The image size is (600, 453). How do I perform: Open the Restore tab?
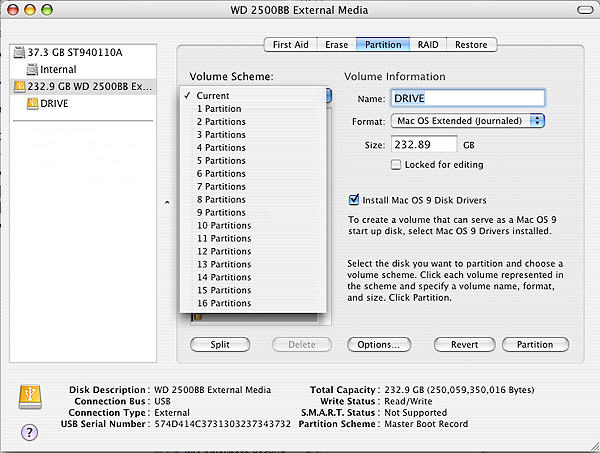[471, 45]
